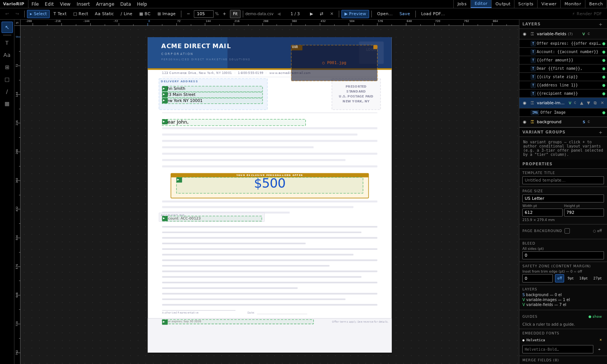Pick the rectangle tool in left sidebar
607x364 pixels.
[7, 80]
